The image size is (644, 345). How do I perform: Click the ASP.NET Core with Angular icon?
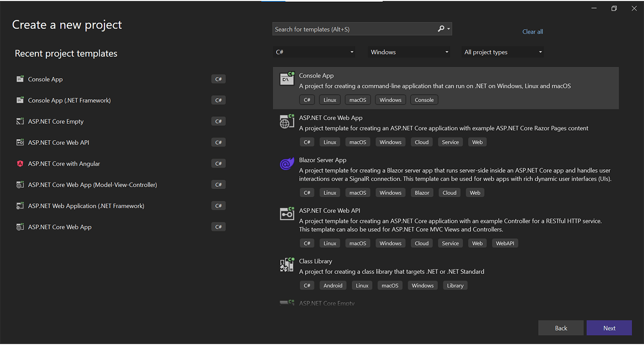tap(20, 163)
